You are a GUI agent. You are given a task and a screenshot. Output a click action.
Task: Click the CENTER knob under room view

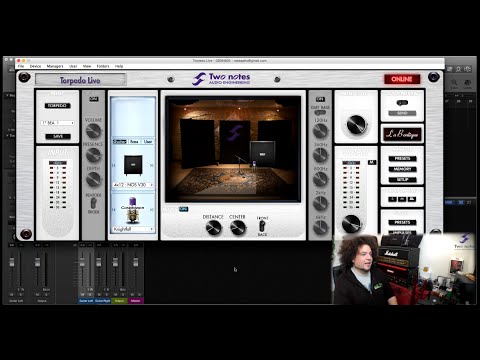(x=238, y=228)
